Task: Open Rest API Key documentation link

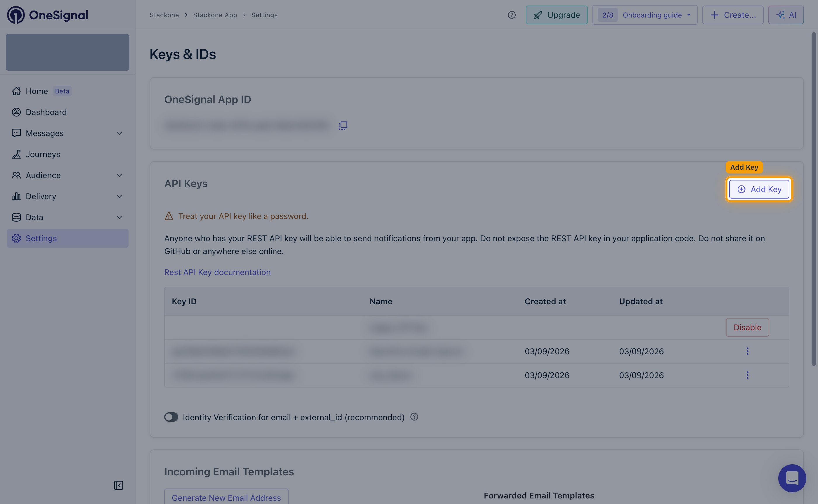Action: (217, 272)
